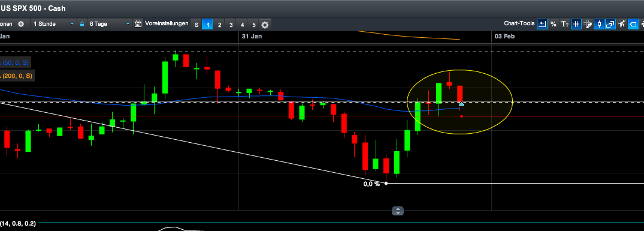Image resolution: width=644 pixels, height=231 pixels.
Task: Click the Voreinstellungen label
Action: (x=167, y=23)
